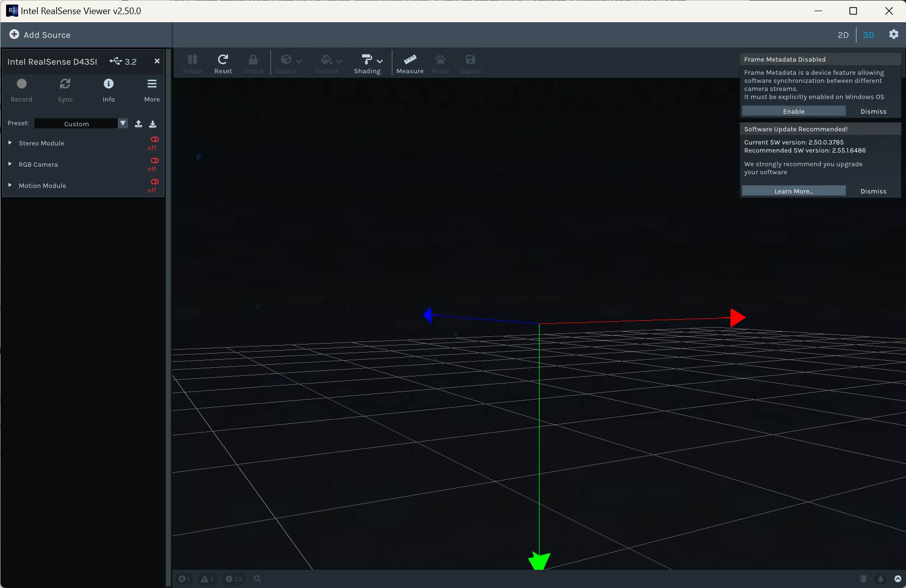Expand the RGB Camera section

[10, 164]
